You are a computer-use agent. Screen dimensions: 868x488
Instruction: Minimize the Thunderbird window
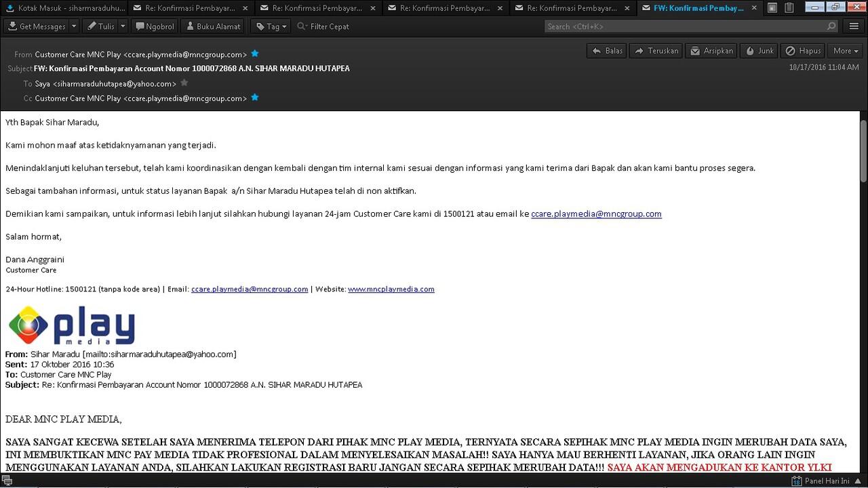[814, 7]
